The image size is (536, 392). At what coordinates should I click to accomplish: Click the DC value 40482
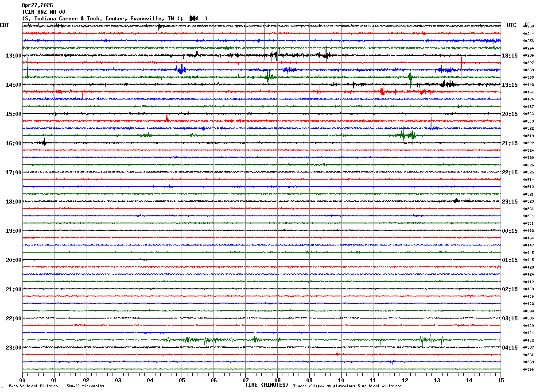coord(528,231)
